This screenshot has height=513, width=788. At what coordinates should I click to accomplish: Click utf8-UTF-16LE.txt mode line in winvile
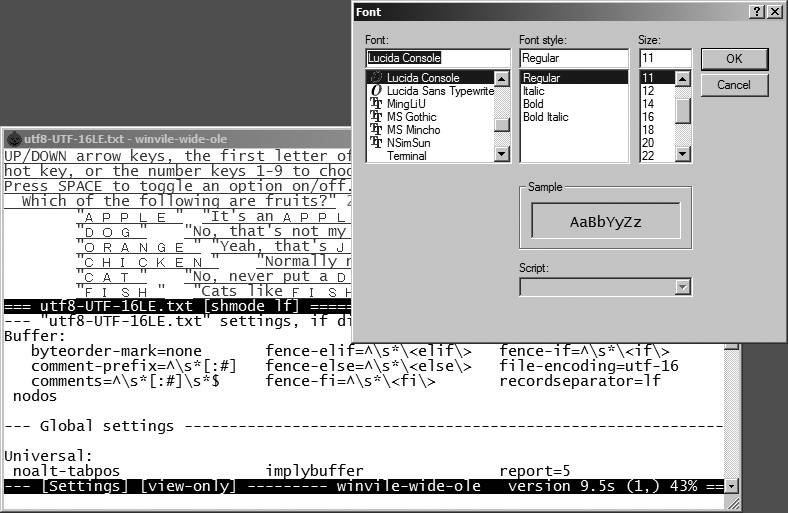[x=177, y=306]
